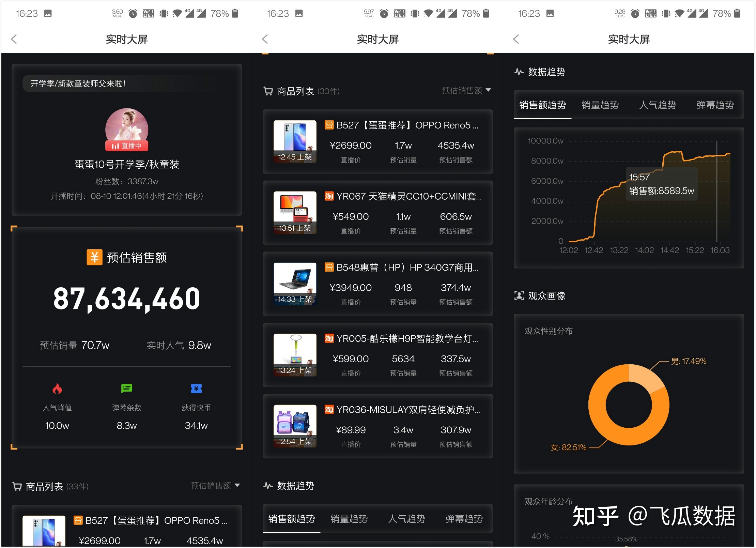Image resolution: width=756 pixels, height=548 pixels.
Task: Open 预估销售额 sort dropdown on middle screen
Action: [466, 90]
